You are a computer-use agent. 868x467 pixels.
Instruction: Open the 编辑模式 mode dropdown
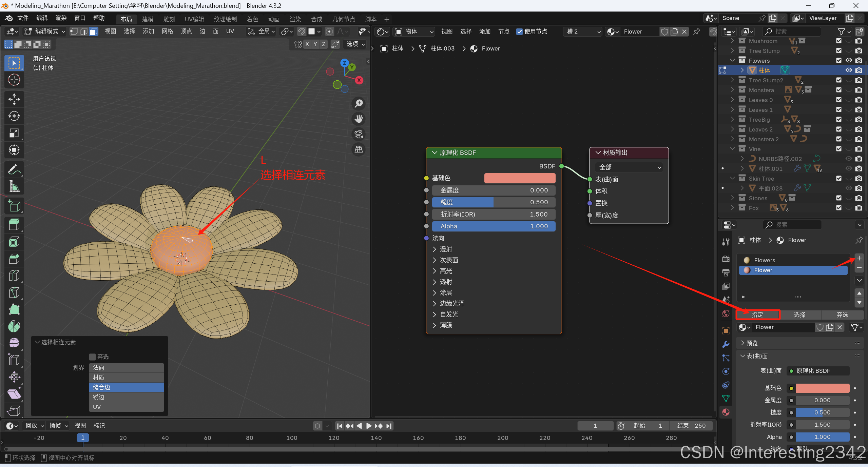click(45, 32)
